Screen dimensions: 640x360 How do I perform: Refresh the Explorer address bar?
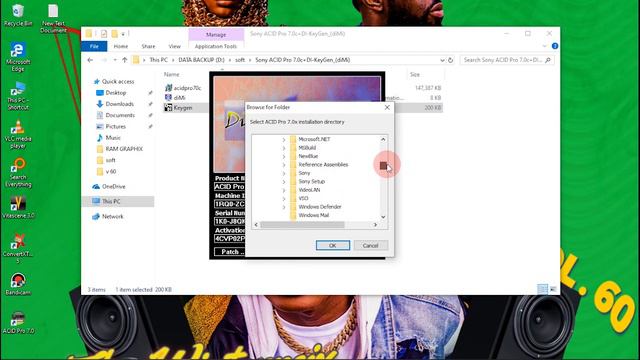pyautogui.click(x=451, y=60)
